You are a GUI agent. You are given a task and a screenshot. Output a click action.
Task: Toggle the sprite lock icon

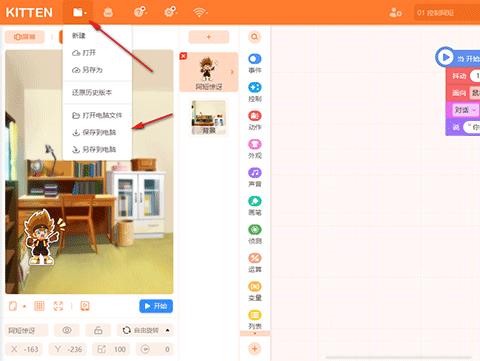[98, 330]
